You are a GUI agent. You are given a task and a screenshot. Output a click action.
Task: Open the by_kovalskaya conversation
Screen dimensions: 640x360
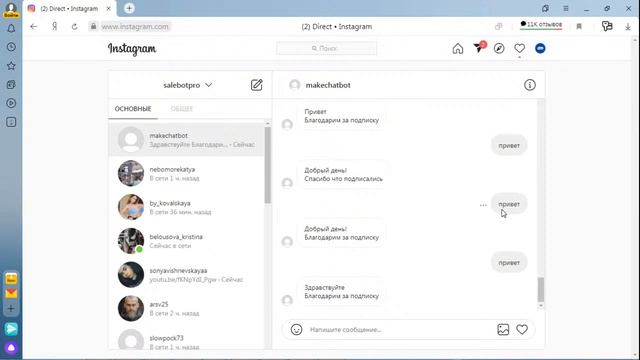click(187, 207)
